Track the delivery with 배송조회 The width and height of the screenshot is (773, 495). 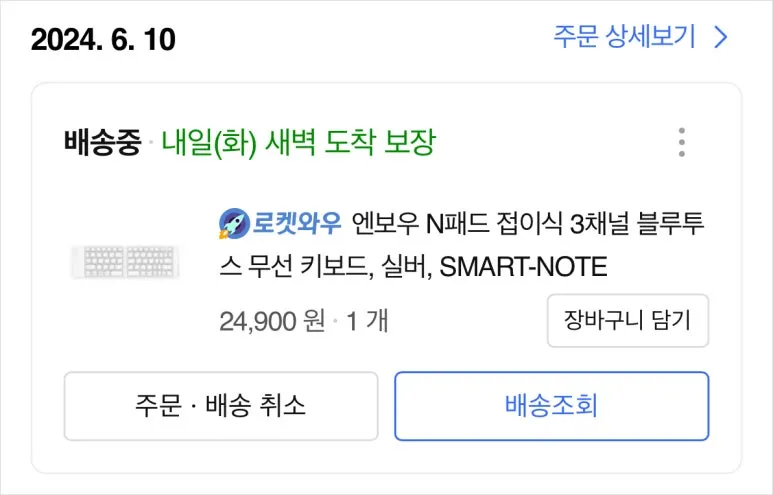(x=551, y=406)
